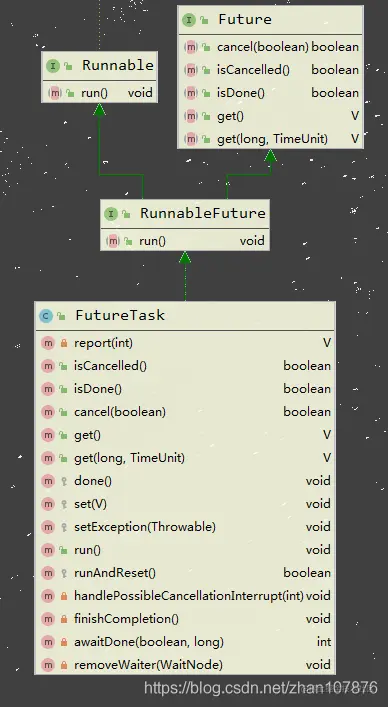Select run() method in Runnable node
Screen dimensions: 388x707
point(99,93)
